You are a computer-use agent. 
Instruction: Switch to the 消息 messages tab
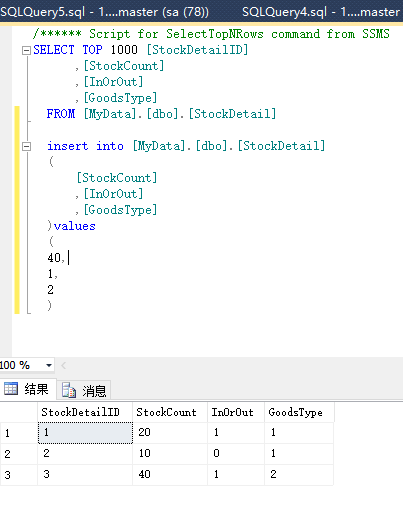coord(84,390)
